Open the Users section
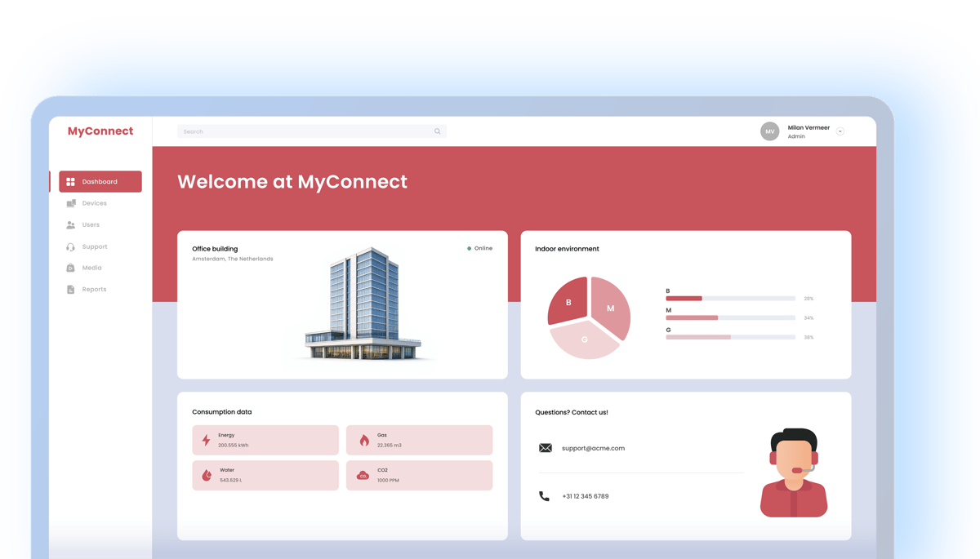This screenshot has height=559, width=980. point(91,224)
